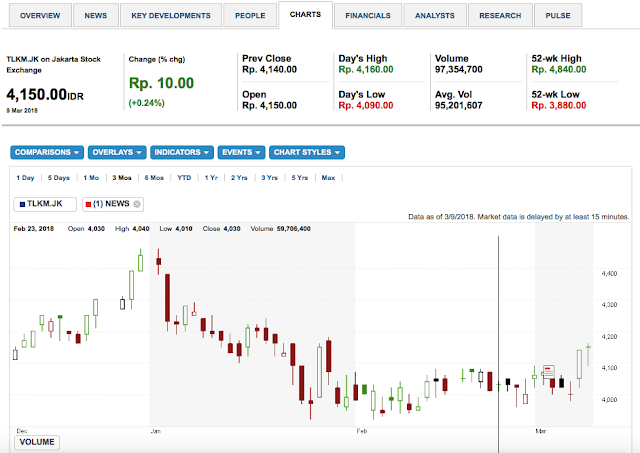Open the Events dropdown
The height and width of the screenshot is (453, 640).
point(241,152)
